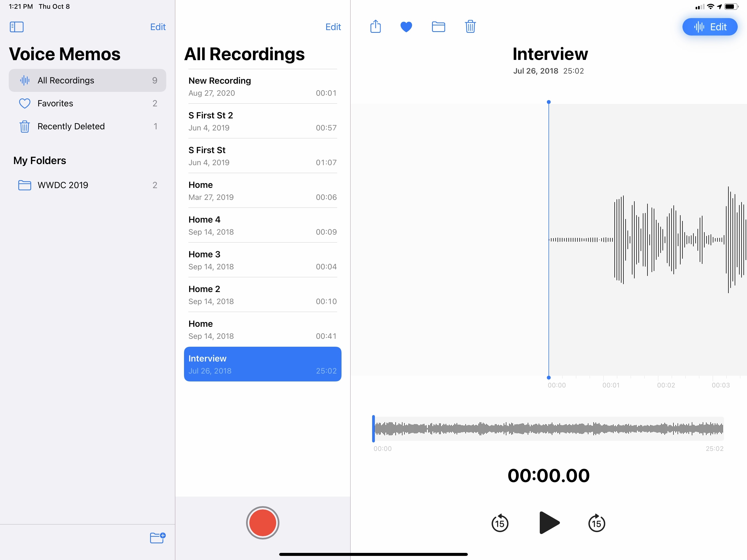Viewport: 747px width, 560px height.
Task: Open the blue waveform Edit button
Action: point(710,27)
